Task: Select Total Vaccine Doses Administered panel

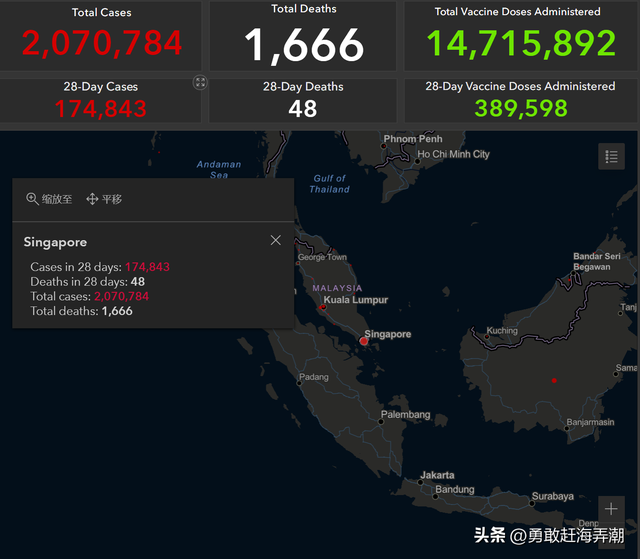Action: pos(517,35)
